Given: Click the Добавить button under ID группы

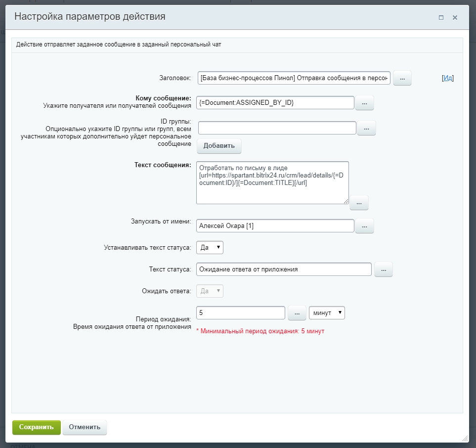Looking at the screenshot, I should pos(219,146).
